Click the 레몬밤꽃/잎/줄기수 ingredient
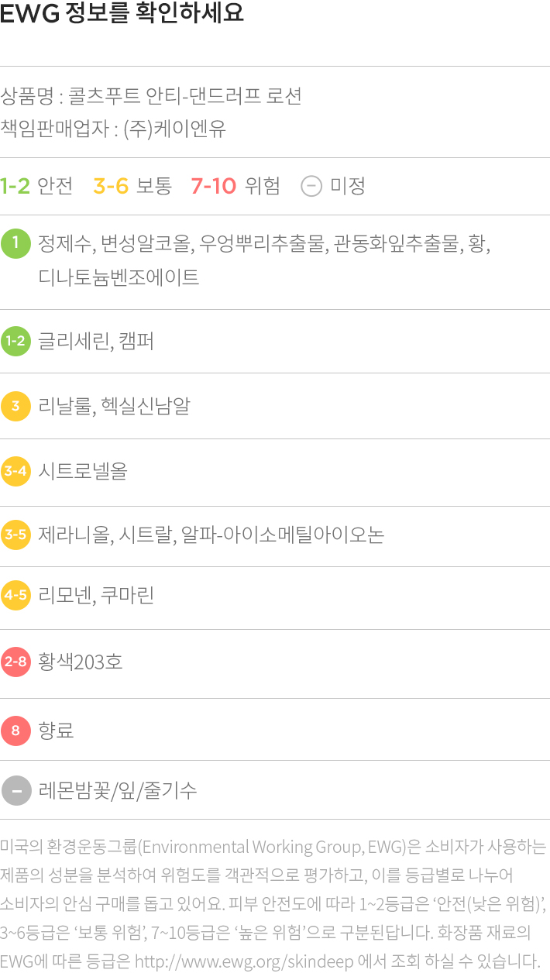Image resolution: width=550 pixels, height=980 pixels. 117,790
